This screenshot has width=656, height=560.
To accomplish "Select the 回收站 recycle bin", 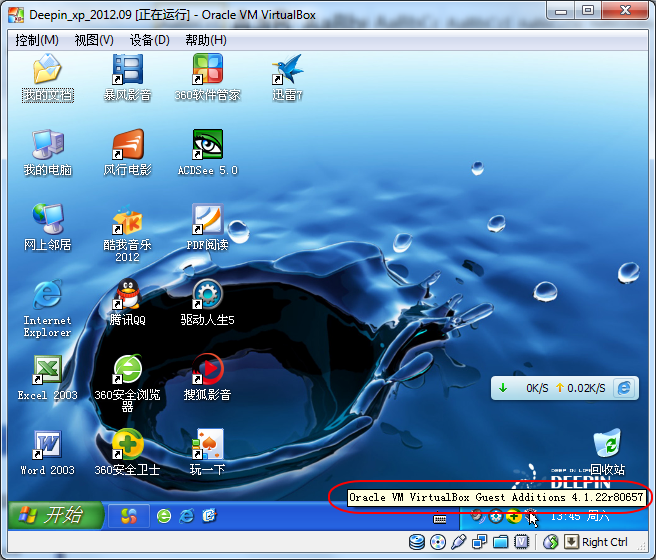I will point(607,446).
